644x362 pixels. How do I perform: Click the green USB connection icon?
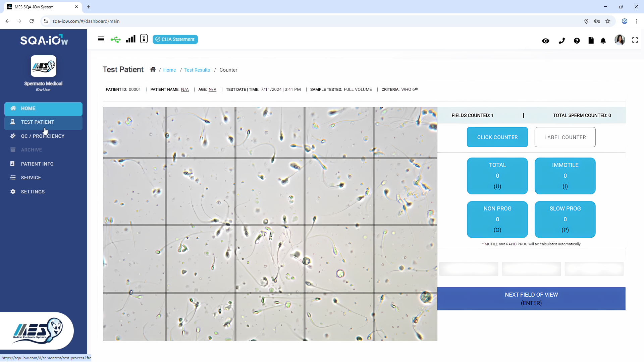coord(115,40)
